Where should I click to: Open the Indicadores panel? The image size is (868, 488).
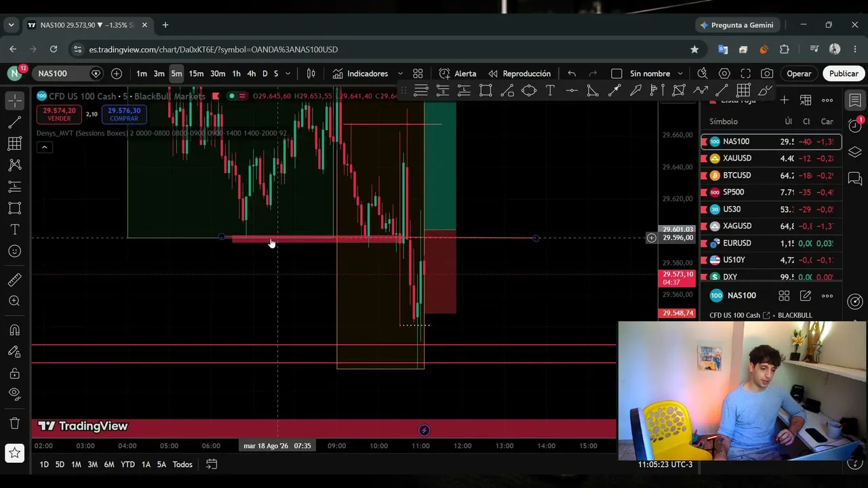[360, 73]
